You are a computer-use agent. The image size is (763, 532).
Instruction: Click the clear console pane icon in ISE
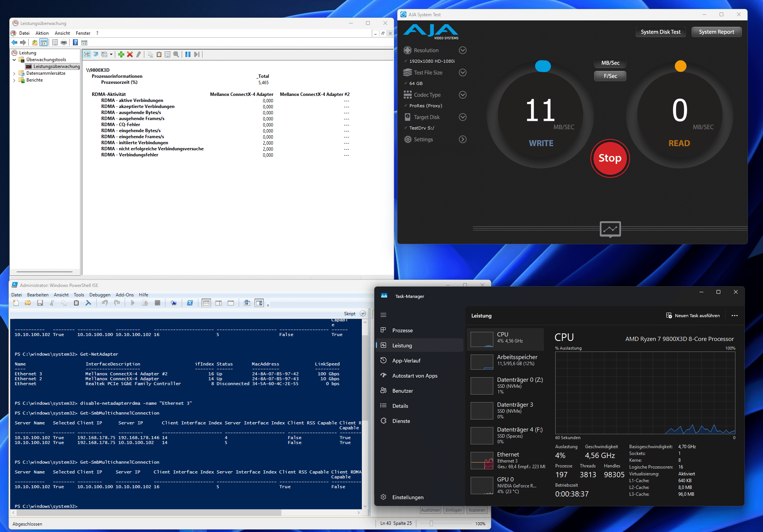(88, 303)
